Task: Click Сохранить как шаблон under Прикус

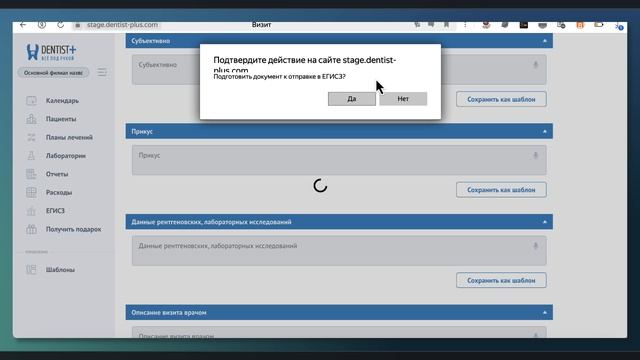Action: [x=501, y=190]
